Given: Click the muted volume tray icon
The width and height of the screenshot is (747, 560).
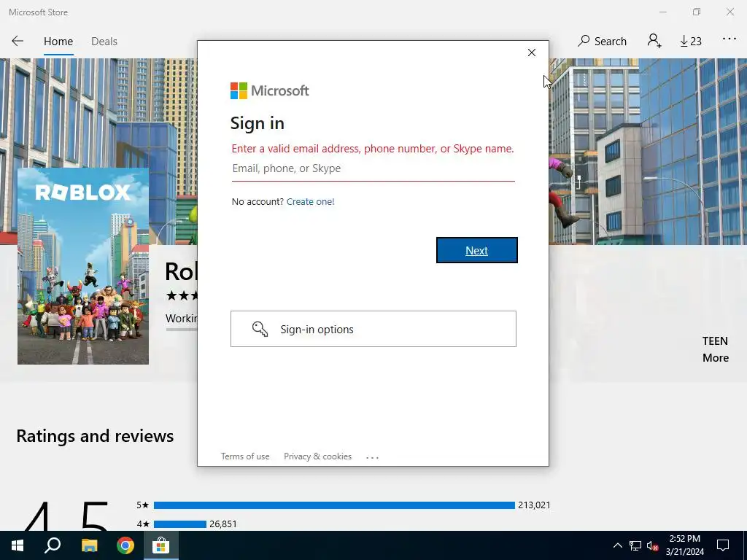Looking at the screenshot, I should pos(652,545).
